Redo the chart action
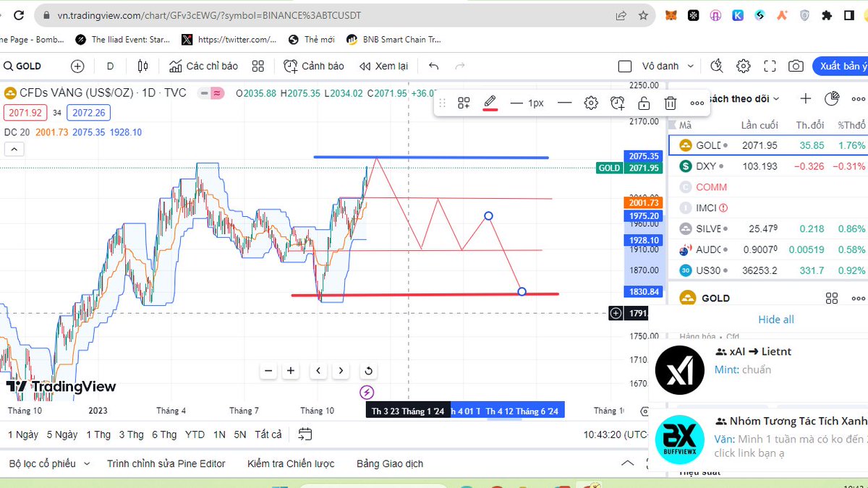The width and height of the screenshot is (868, 488). 459,66
